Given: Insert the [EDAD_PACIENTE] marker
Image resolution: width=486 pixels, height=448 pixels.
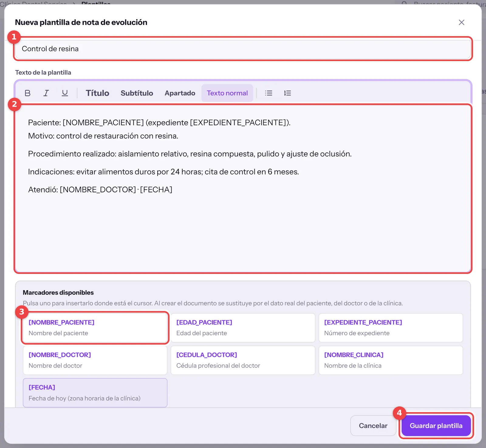Looking at the screenshot, I should 243,328.
